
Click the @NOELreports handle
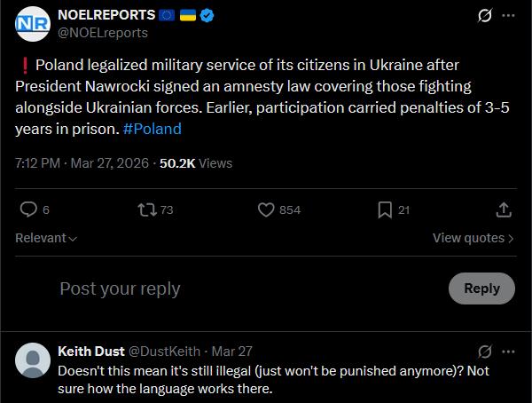[x=102, y=33]
